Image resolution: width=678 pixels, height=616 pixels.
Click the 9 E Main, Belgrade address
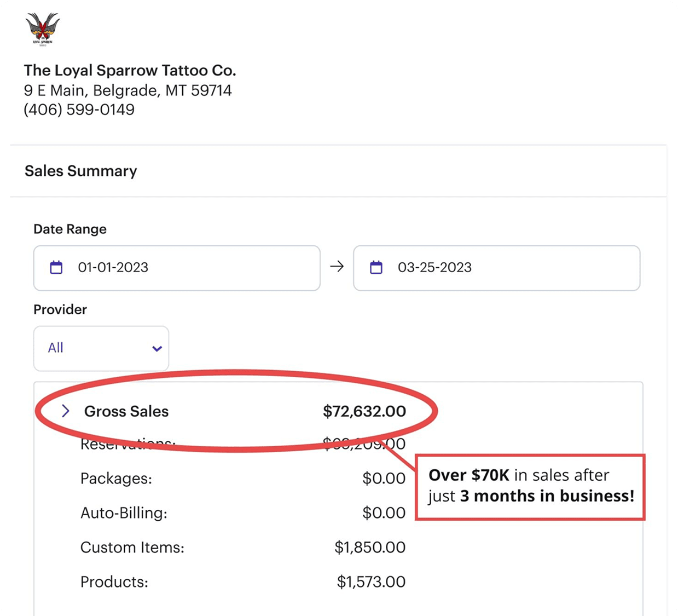pyautogui.click(x=128, y=90)
